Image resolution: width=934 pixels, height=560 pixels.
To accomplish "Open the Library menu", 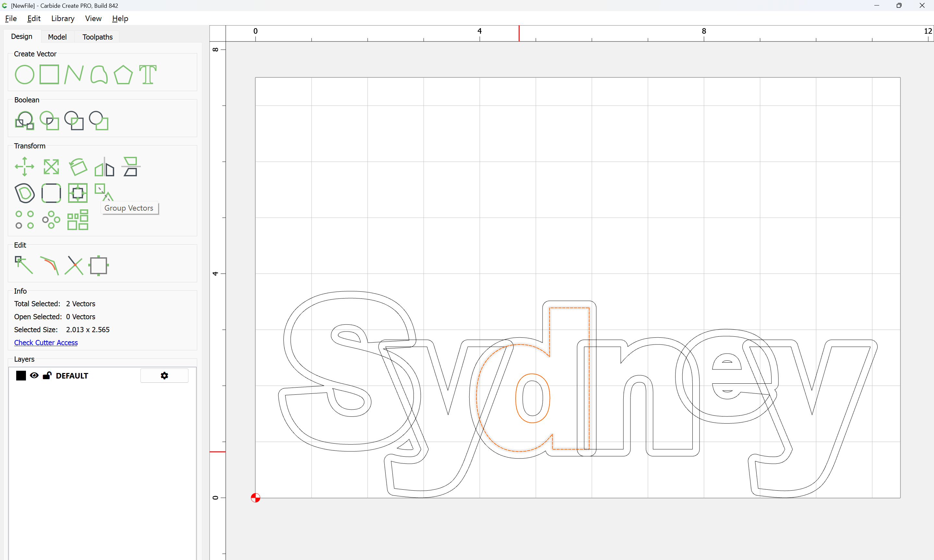I will 63,18.
